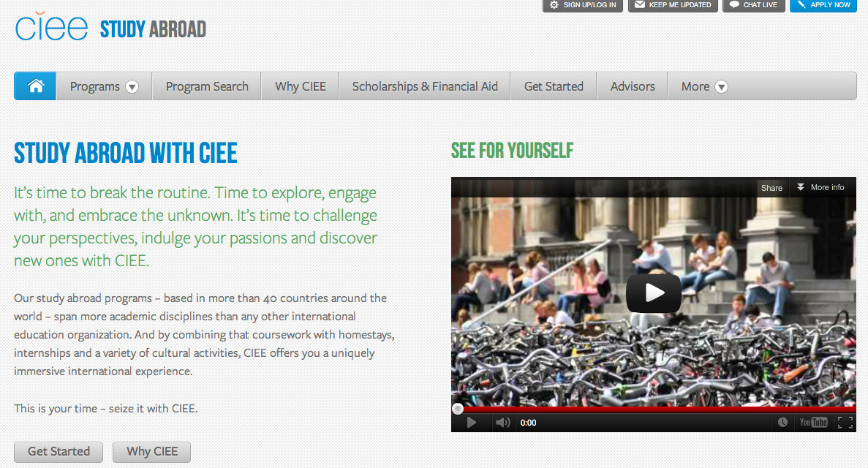Screen dimensions: 868x468
Task: Click the Why CIEE button below text
Action: point(151,452)
